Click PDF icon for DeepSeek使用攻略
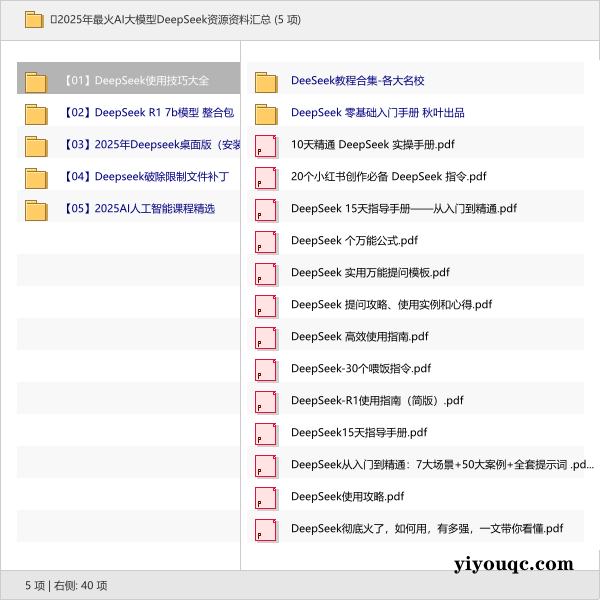The width and height of the screenshot is (600, 600). (266, 497)
